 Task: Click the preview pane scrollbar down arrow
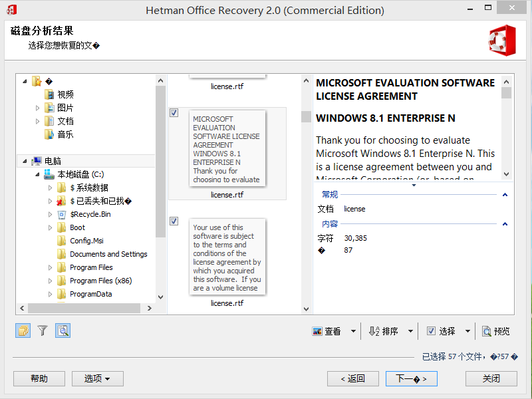[506, 174]
